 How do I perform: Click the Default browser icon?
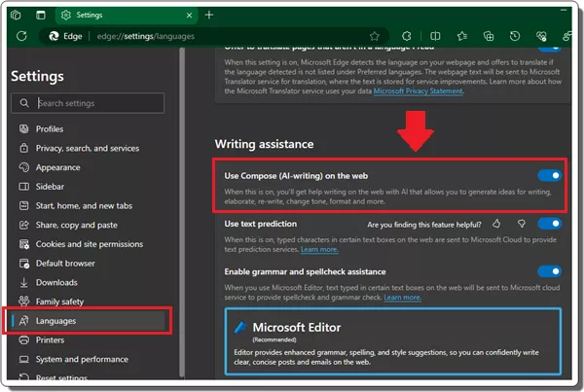coord(23,264)
